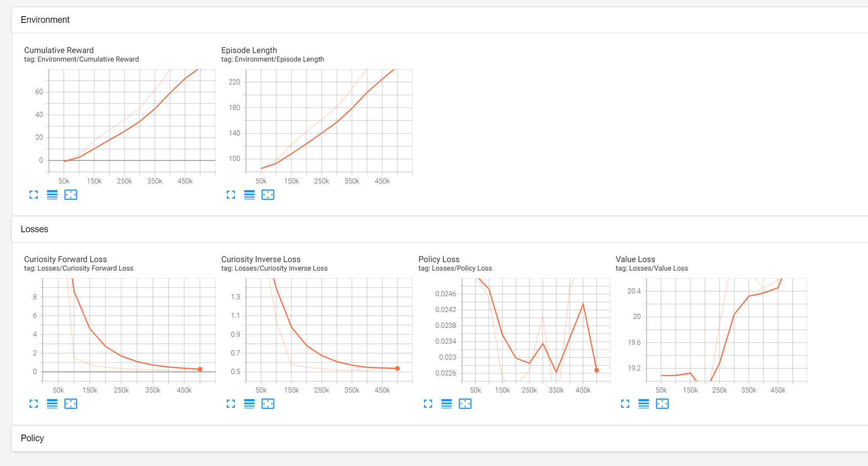The image size is (868, 466).
Task: Toggle y-axis log scale for Cumulative Reward
Action: 52,195
